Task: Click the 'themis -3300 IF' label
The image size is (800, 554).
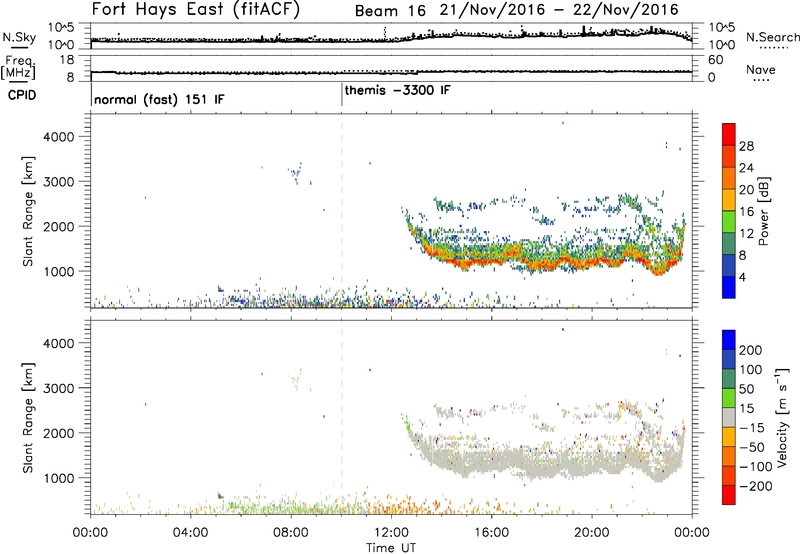Action: pyautogui.click(x=397, y=91)
